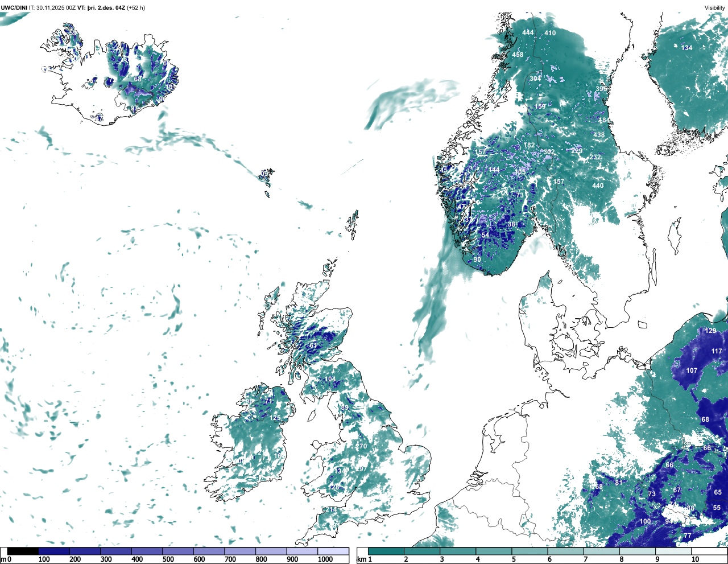The width and height of the screenshot is (728, 564).
Task: Click the '144' visibility value in Norway
Action: [x=494, y=170]
